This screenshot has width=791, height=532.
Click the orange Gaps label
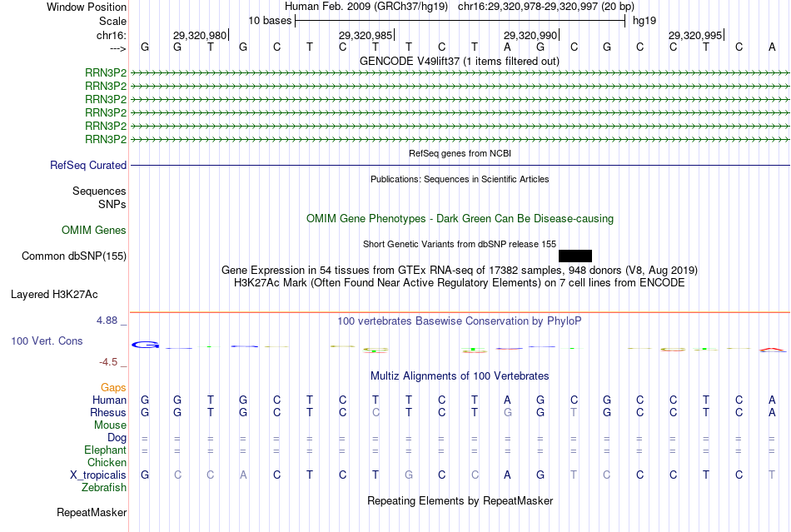(113, 387)
